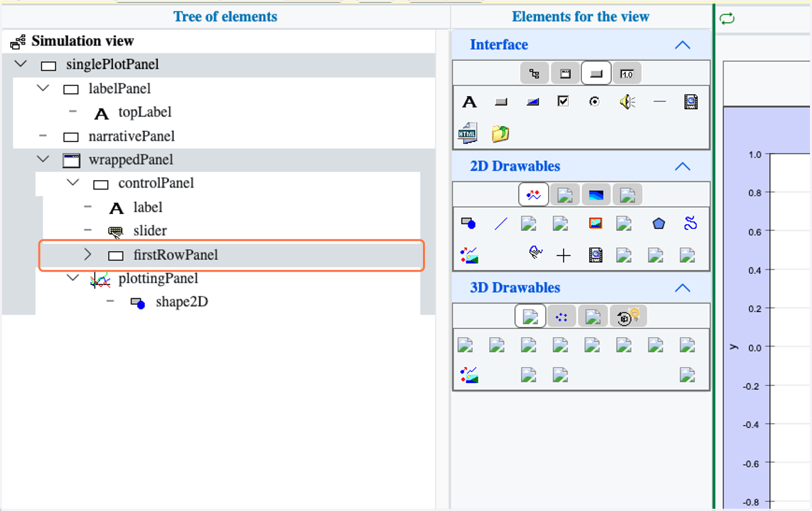Screen dimensions: 812x511
Task: Select the Shape2D rectangle-and-circle drawable
Action: coord(468,223)
